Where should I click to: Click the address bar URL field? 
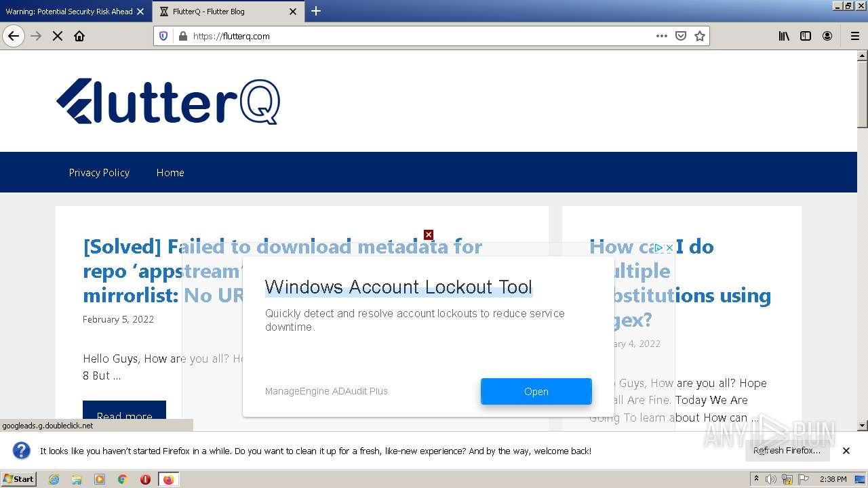pos(420,36)
